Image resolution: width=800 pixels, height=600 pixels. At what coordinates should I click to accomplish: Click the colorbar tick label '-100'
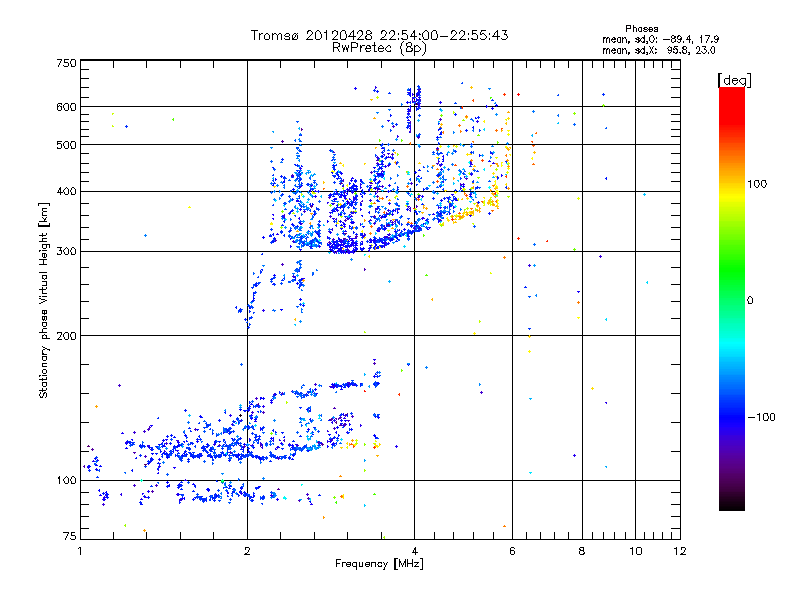(761, 417)
